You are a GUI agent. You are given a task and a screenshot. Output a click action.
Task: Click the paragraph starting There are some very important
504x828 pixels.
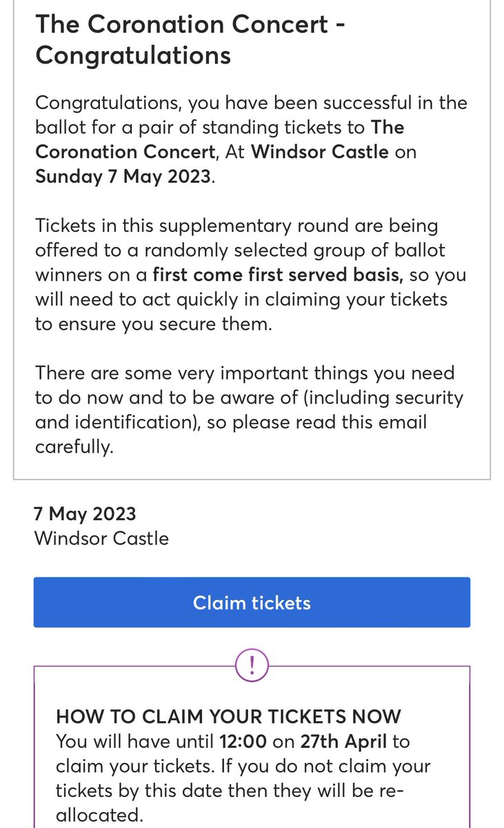point(250,410)
